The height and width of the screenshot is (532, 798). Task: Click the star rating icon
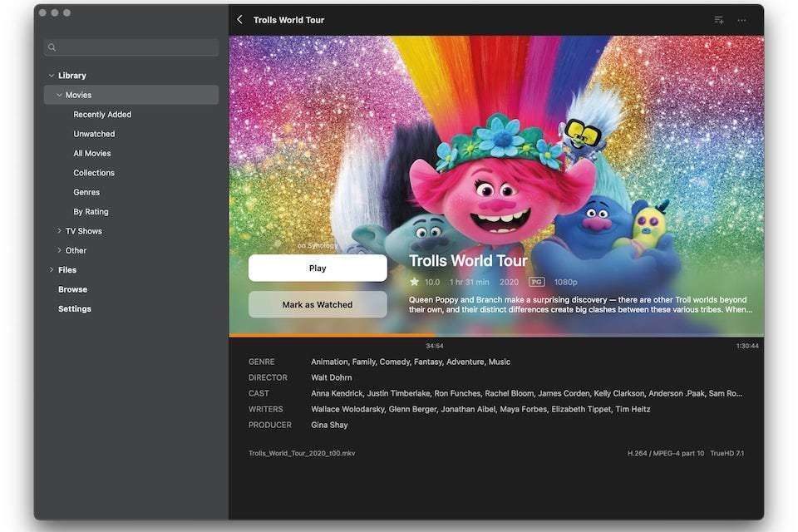tap(414, 282)
